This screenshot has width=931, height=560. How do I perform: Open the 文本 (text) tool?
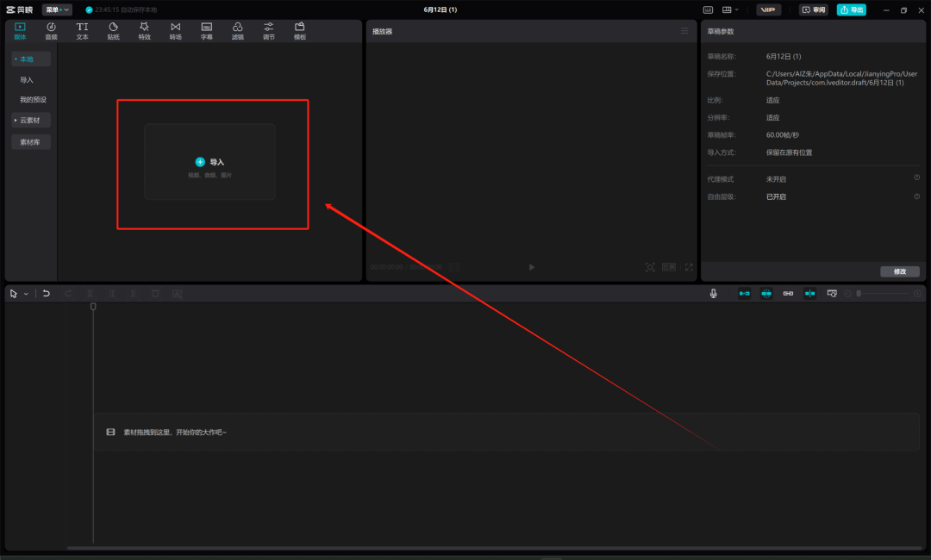82,31
